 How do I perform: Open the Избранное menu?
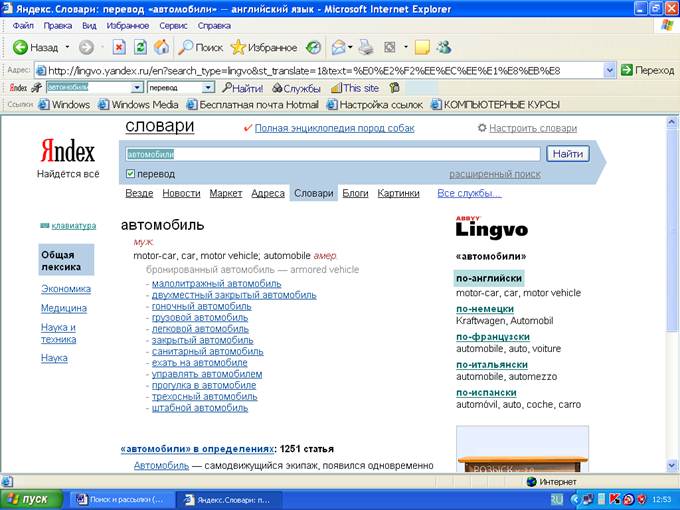pyautogui.click(x=128, y=26)
